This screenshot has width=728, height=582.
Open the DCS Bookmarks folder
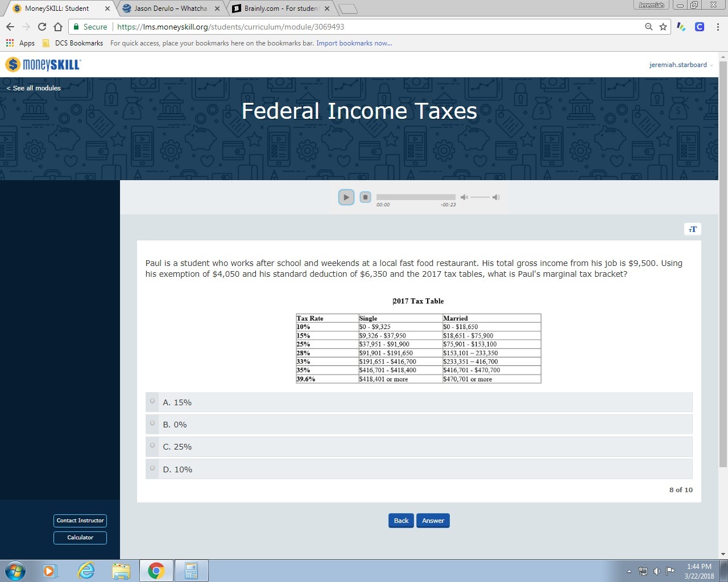[73, 43]
